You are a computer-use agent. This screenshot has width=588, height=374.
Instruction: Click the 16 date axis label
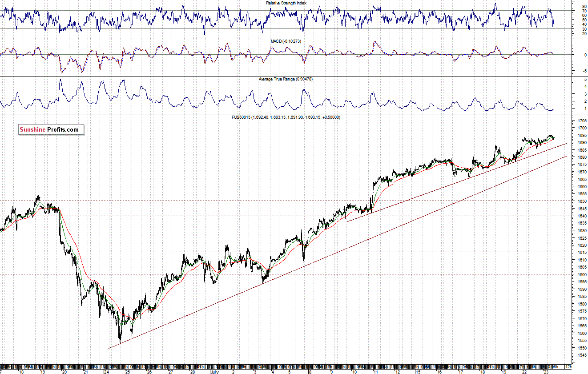(439, 372)
